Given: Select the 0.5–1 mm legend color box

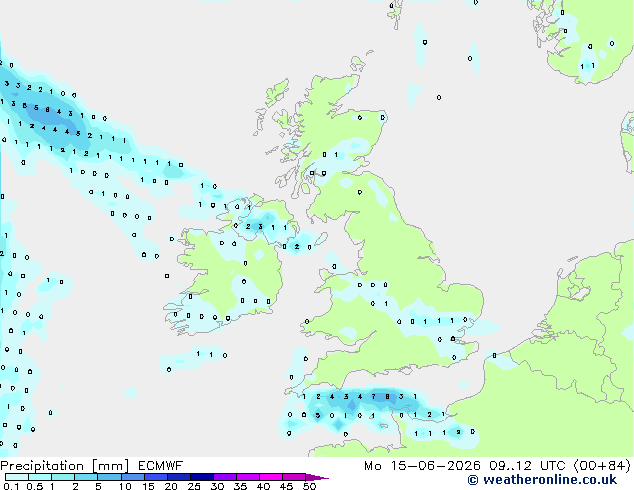Looking at the screenshot, I should pyautogui.click(x=40, y=477).
